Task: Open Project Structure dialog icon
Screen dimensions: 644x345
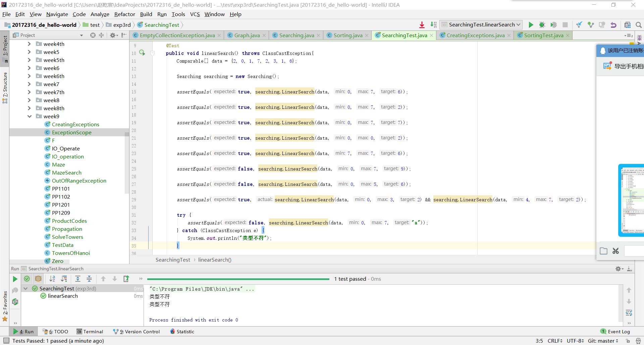Action: [x=628, y=25]
